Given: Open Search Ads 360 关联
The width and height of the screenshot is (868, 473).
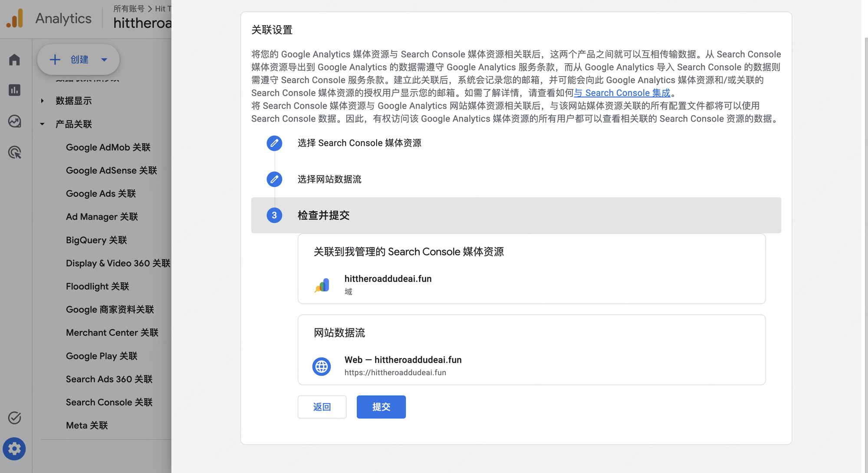Looking at the screenshot, I should tap(109, 379).
